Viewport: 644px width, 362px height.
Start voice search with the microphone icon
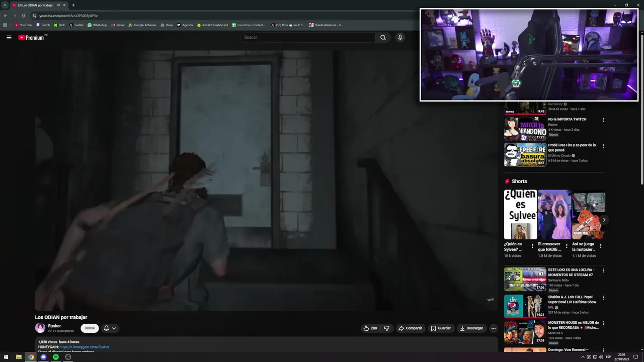click(x=400, y=37)
